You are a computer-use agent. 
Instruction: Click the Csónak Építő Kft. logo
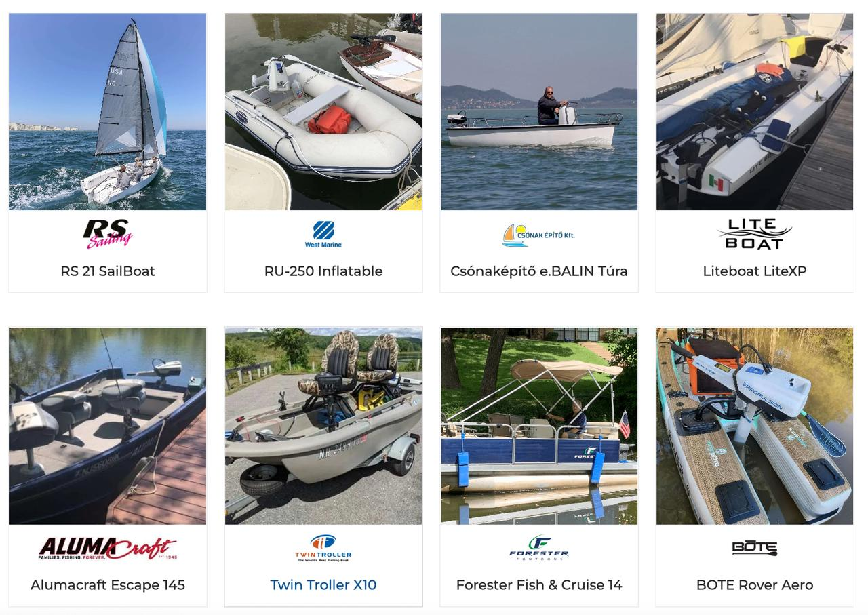click(x=538, y=235)
